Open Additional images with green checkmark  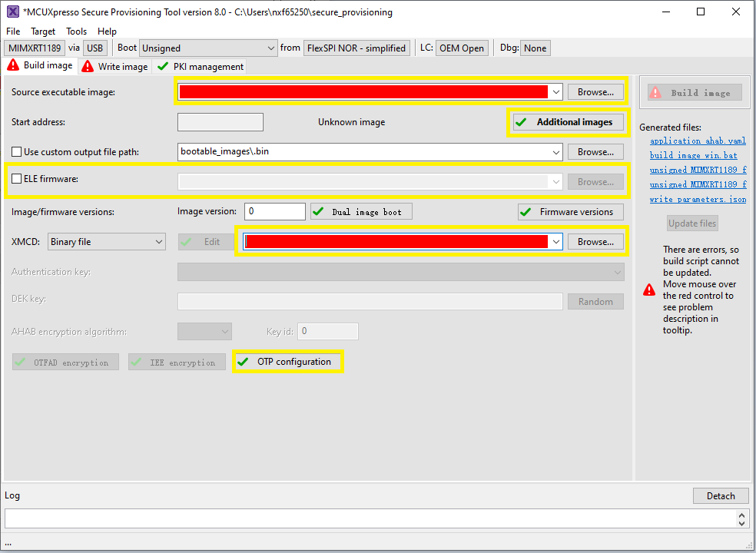[x=567, y=122]
